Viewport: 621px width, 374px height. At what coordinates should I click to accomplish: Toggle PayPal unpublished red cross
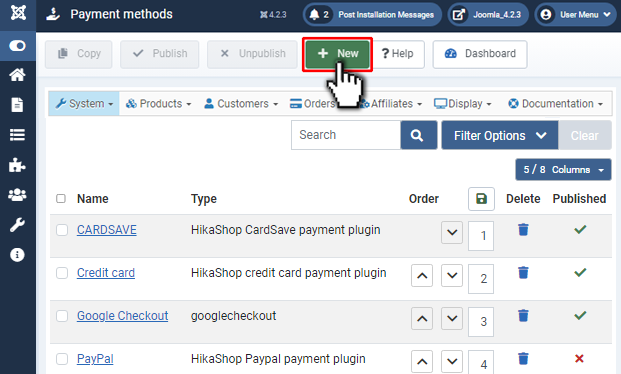(579, 359)
